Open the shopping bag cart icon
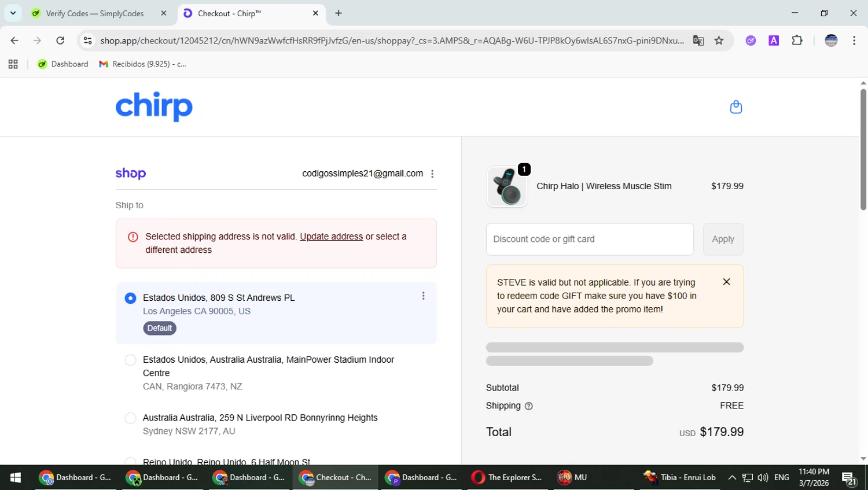Viewport: 868px width, 490px height. pyautogui.click(x=735, y=107)
